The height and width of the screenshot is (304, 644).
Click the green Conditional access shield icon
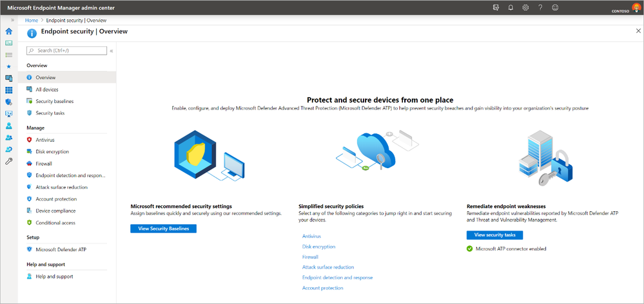point(29,223)
